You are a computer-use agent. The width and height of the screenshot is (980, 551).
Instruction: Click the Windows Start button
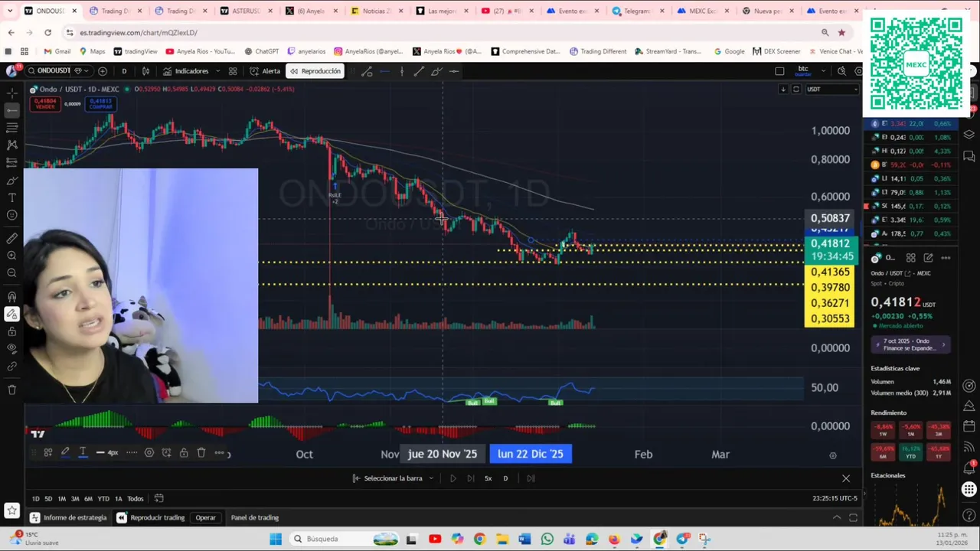(x=276, y=539)
